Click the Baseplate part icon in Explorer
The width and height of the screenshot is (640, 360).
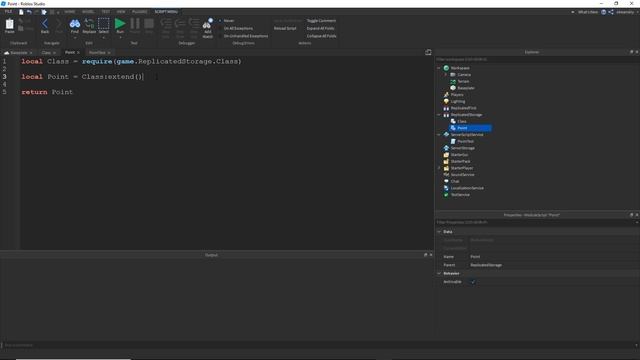pos(453,88)
